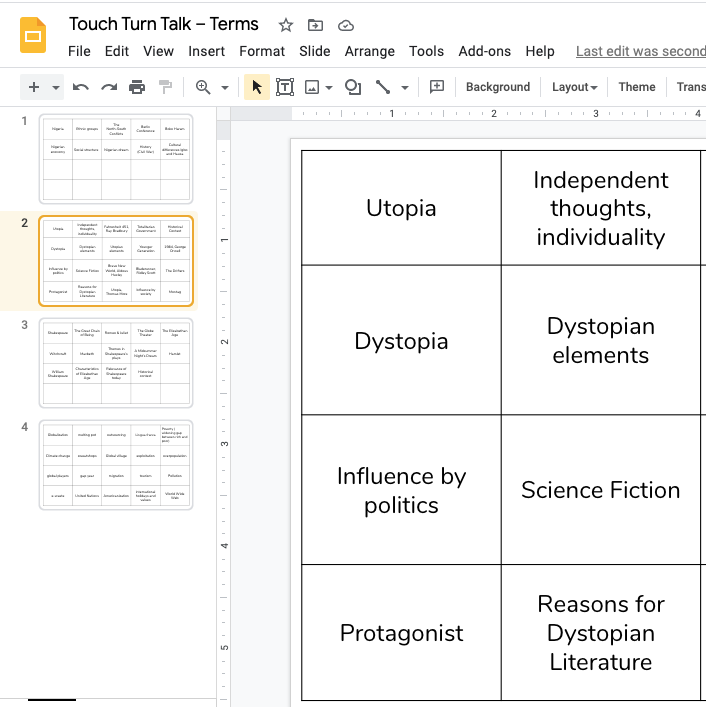Expand the line type dropdown arrow

point(405,88)
